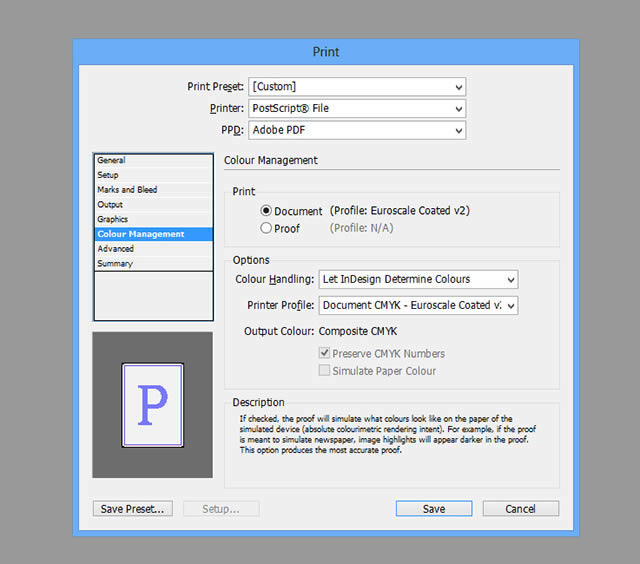Click the Colour Management section heading

click(x=271, y=160)
